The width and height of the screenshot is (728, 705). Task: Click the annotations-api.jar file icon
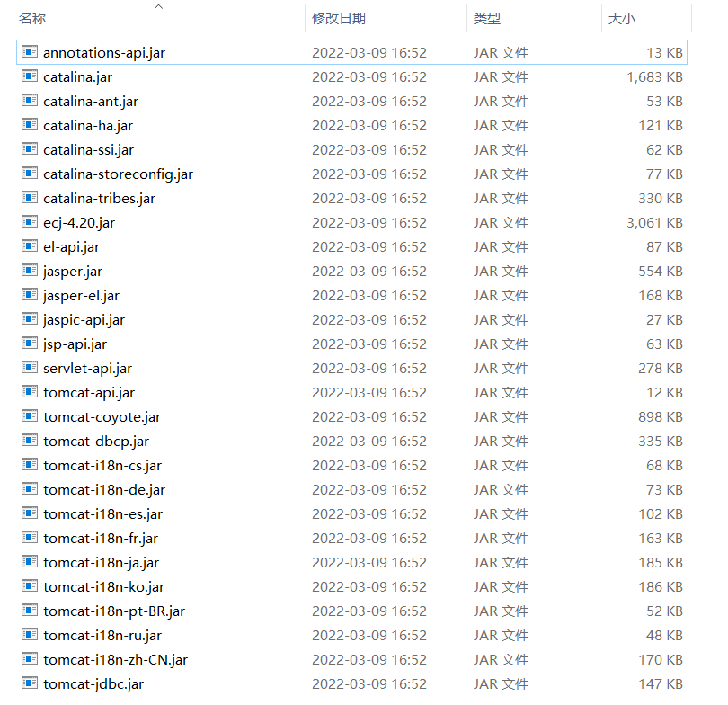click(30, 51)
